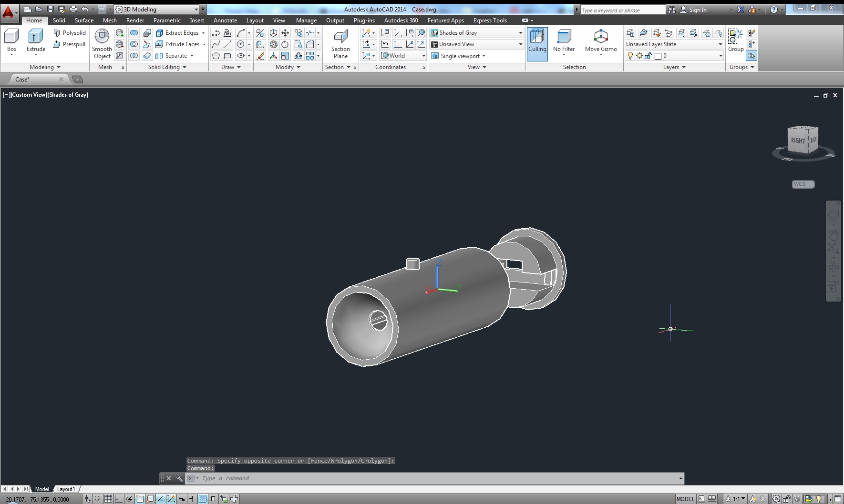Open the Express Tools tab
Screen dimensions: 844x504
tap(490, 20)
